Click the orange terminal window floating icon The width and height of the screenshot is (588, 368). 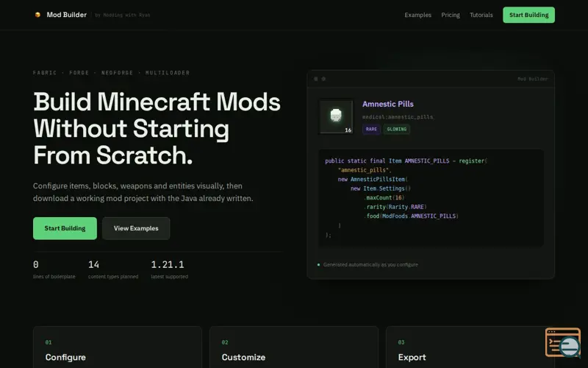pos(562,342)
